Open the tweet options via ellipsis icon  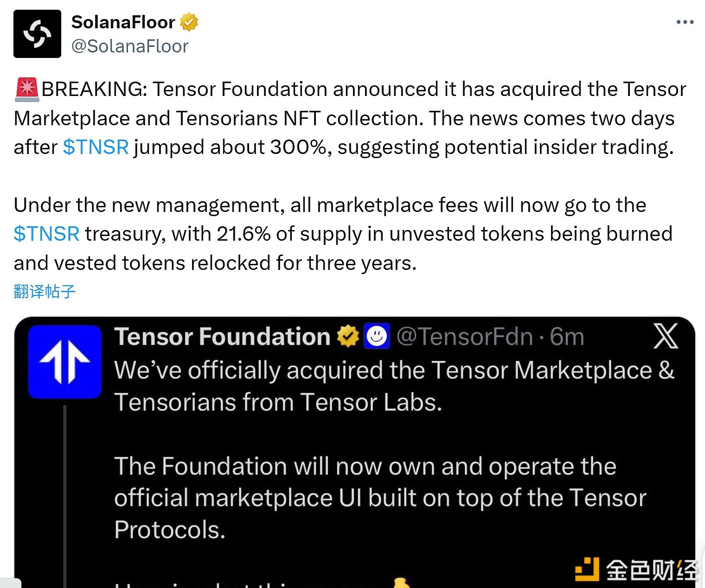coord(684,21)
